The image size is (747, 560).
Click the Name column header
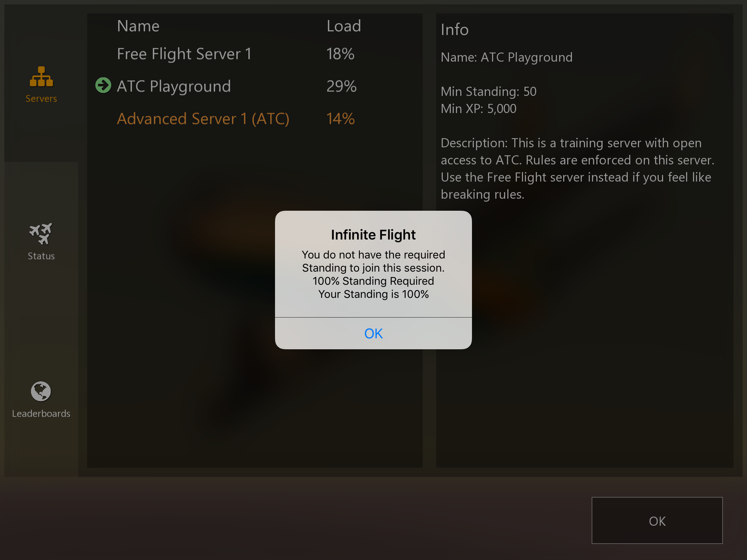pyautogui.click(x=138, y=26)
